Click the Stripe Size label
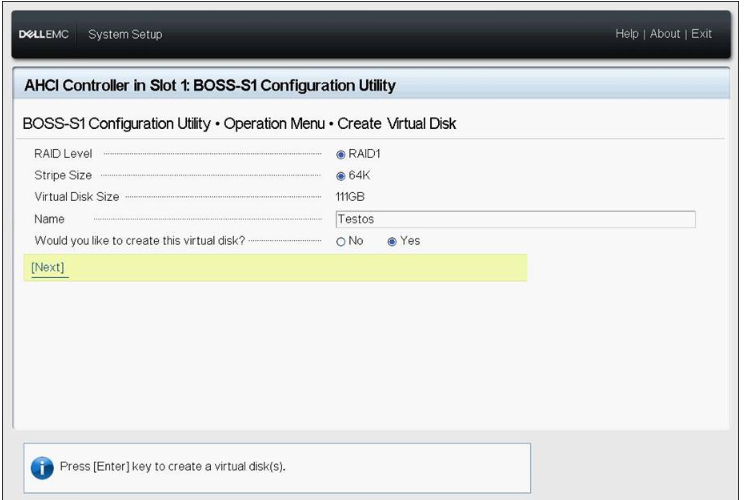 point(63,175)
